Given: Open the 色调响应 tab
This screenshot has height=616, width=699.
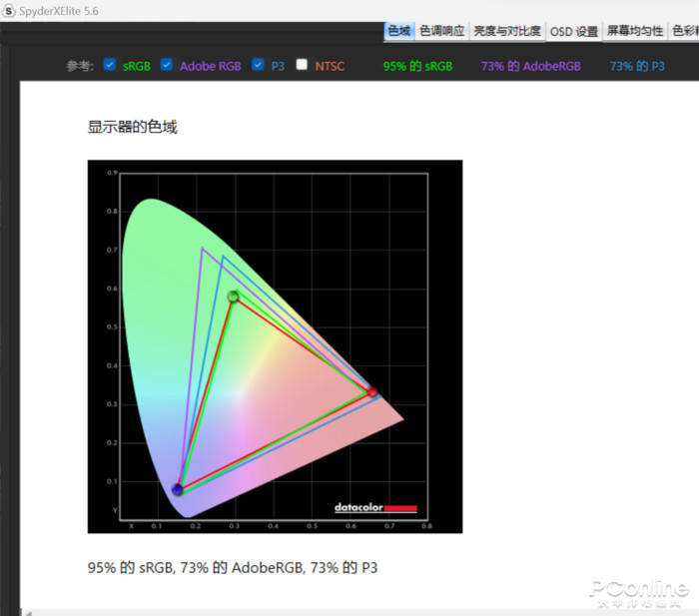Looking at the screenshot, I should [441, 31].
